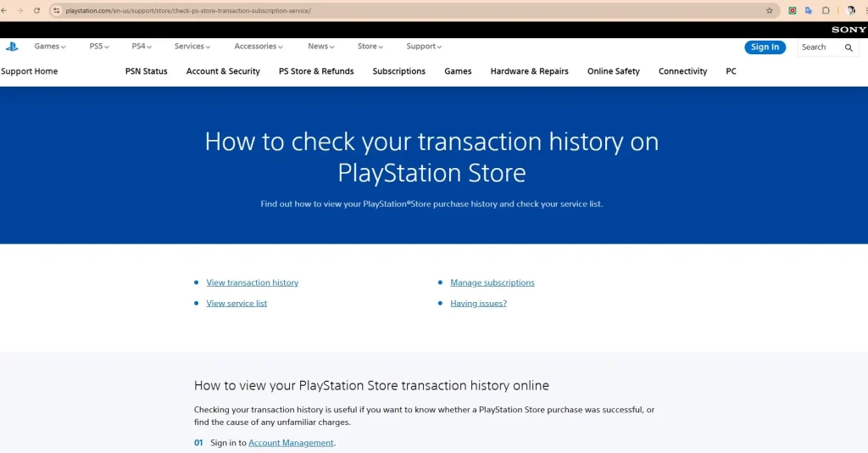This screenshot has width=868, height=453.
Task: Open site information icon in address bar
Action: pos(56,10)
